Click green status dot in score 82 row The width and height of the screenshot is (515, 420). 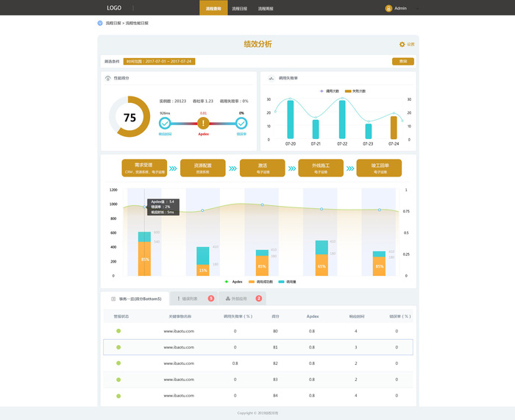[x=118, y=363]
